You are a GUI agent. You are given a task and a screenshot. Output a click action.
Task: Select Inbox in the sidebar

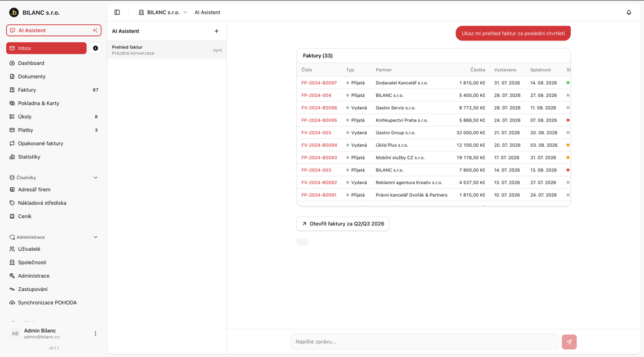coord(46,48)
